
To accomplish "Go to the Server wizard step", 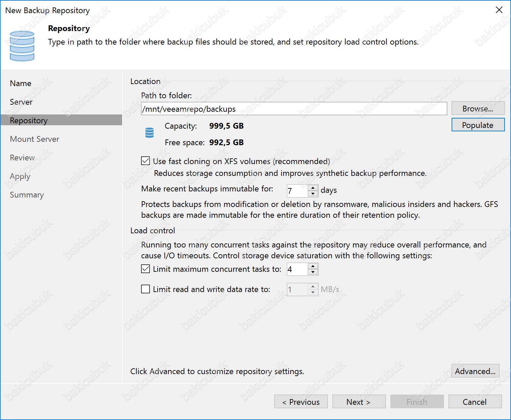I will pyautogui.click(x=21, y=102).
